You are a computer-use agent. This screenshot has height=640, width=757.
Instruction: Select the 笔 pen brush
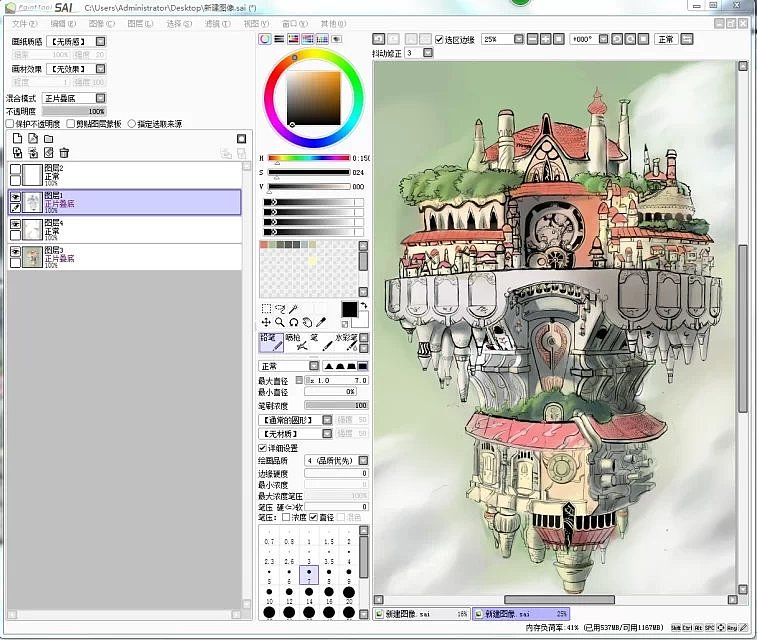(321, 342)
